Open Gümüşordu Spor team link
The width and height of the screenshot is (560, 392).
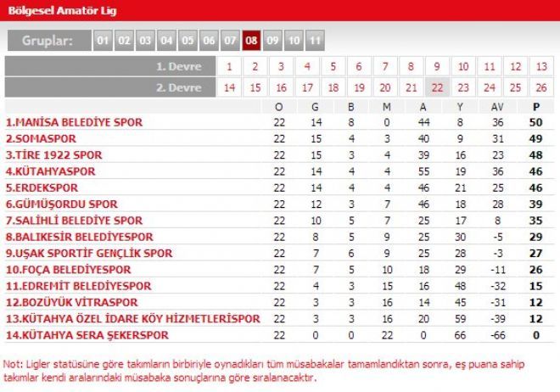point(61,204)
